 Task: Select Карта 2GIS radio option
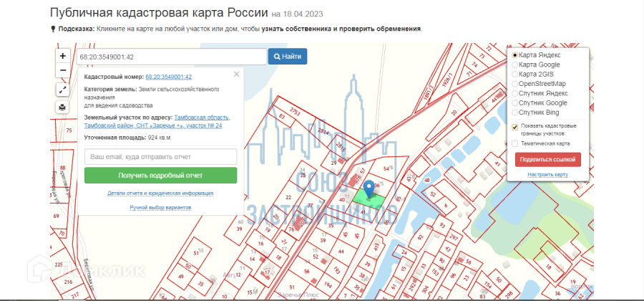[514, 75]
